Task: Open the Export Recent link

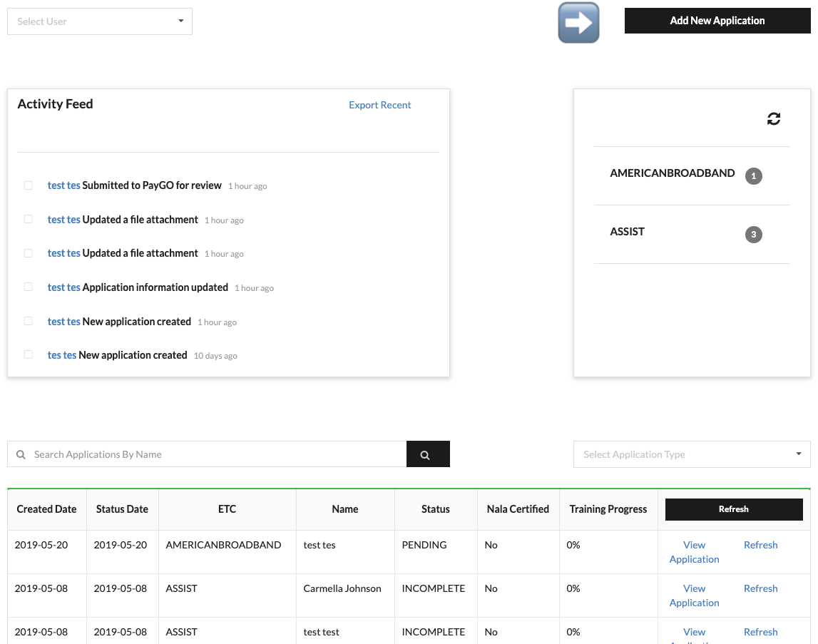Action: tap(379, 105)
